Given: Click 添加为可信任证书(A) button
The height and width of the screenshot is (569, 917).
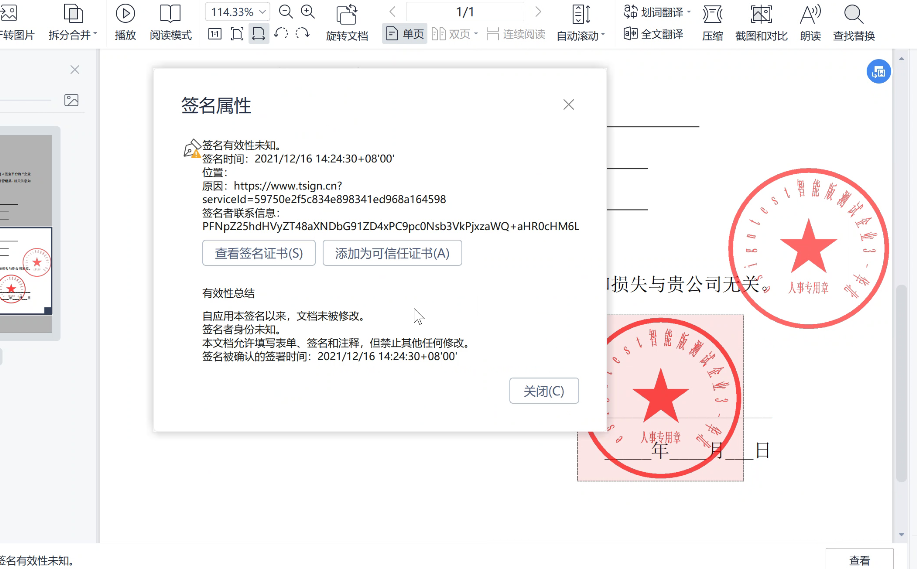Looking at the screenshot, I should tap(392, 253).
